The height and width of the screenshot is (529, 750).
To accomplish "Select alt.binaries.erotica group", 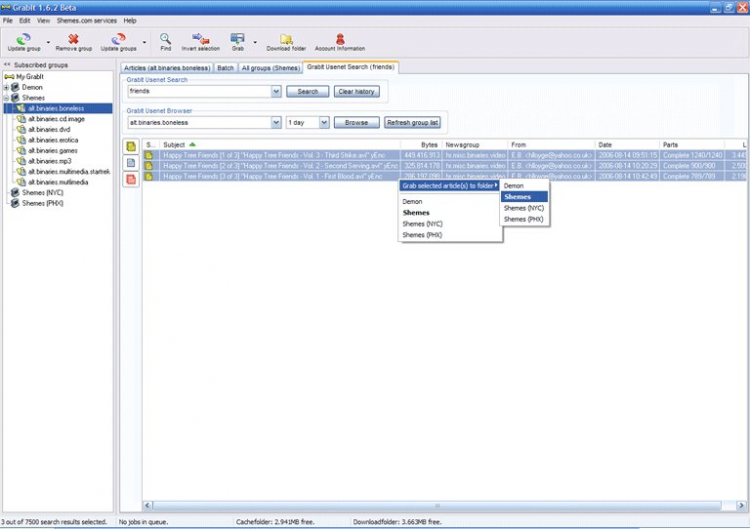I will coord(53,140).
